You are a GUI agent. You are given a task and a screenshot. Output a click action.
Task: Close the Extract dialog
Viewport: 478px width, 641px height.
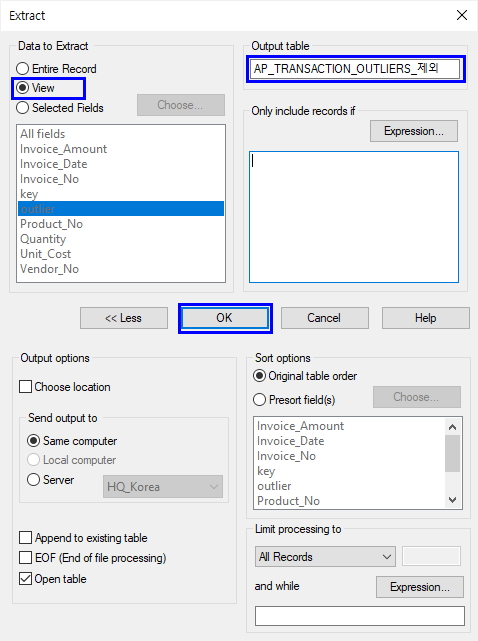tap(462, 16)
